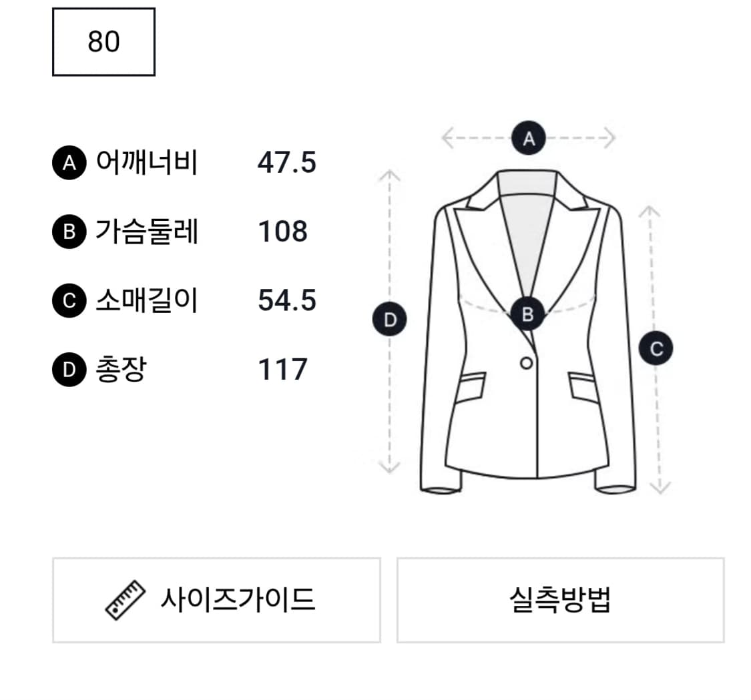Click the circled D marker beside the jacket
The height and width of the screenshot is (700, 751).
point(389,319)
